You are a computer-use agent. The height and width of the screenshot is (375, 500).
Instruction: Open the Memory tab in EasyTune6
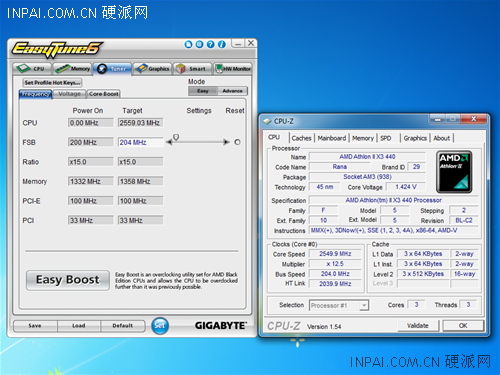[x=72, y=69]
